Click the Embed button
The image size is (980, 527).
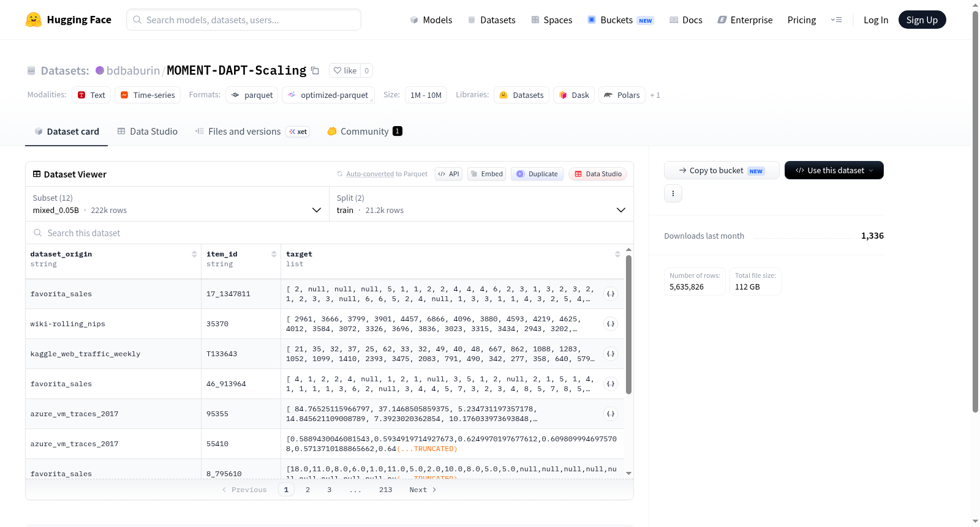coord(486,174)
